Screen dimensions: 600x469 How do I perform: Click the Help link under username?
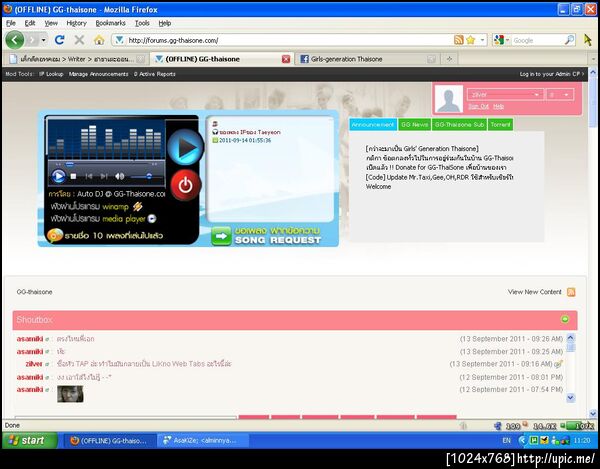498,106
